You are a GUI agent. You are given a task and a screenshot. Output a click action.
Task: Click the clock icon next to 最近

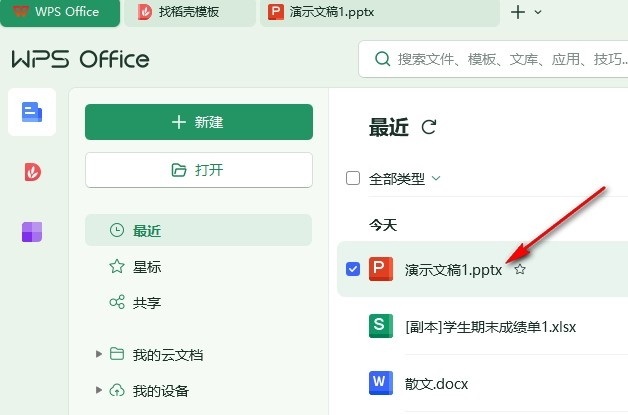(x=117, y=230)
